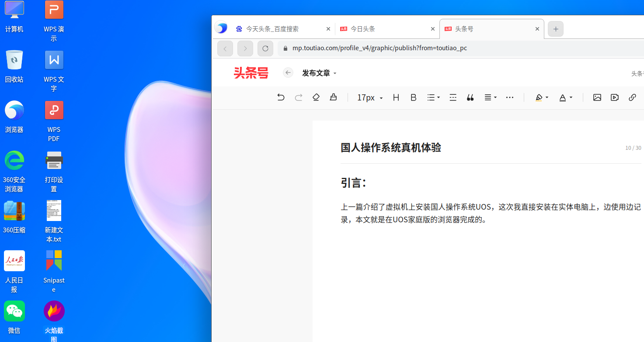
Task: Open 人民日报 desktop icon
Action: [x=14, y=272]
